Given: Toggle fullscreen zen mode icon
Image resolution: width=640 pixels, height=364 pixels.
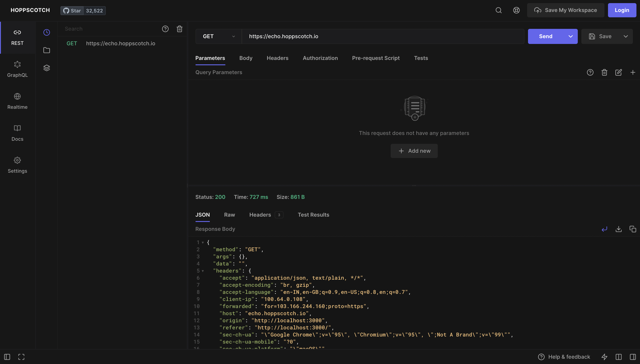Looking at the screenshot, I should click(x=21, y=357).
